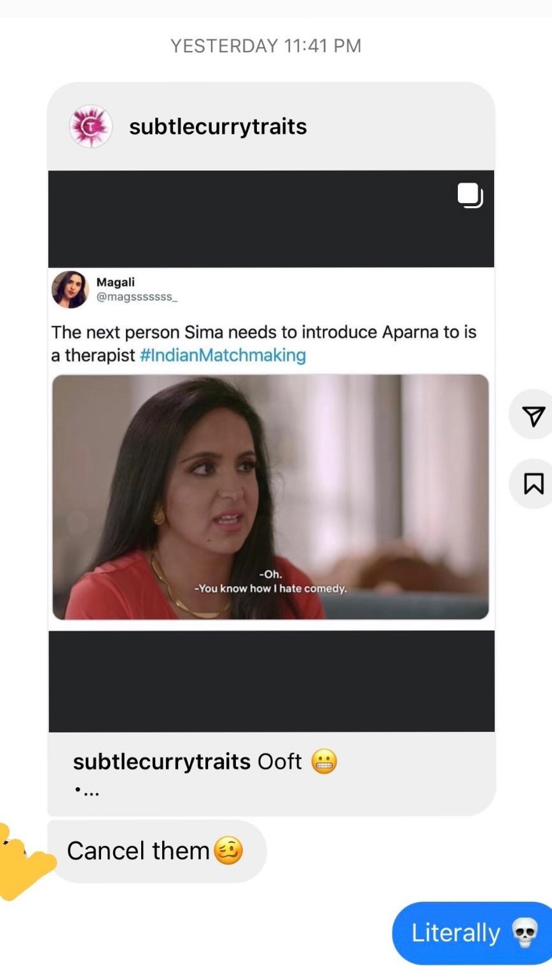Open the subtlecurrytraits username in the header
Screen dimensions: 552x980
(x=218, y=126)
